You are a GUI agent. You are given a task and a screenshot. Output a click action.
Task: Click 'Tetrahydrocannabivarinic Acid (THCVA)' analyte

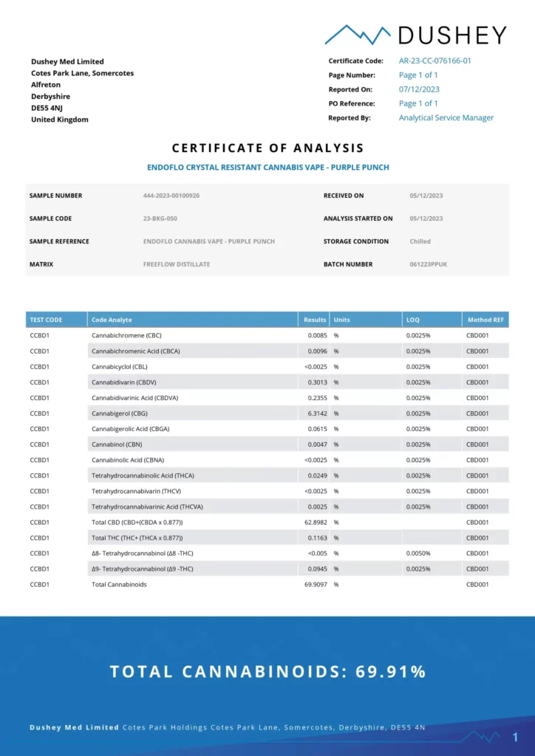[x=147, y=506]
